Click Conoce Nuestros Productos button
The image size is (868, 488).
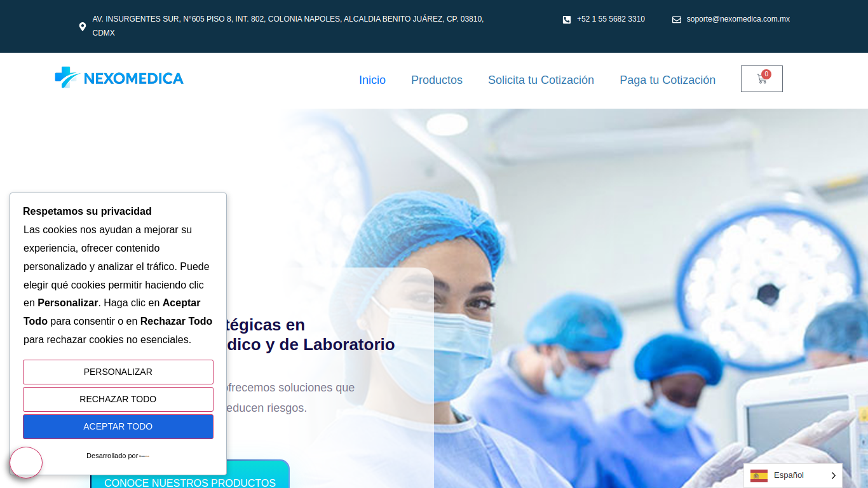190,474
